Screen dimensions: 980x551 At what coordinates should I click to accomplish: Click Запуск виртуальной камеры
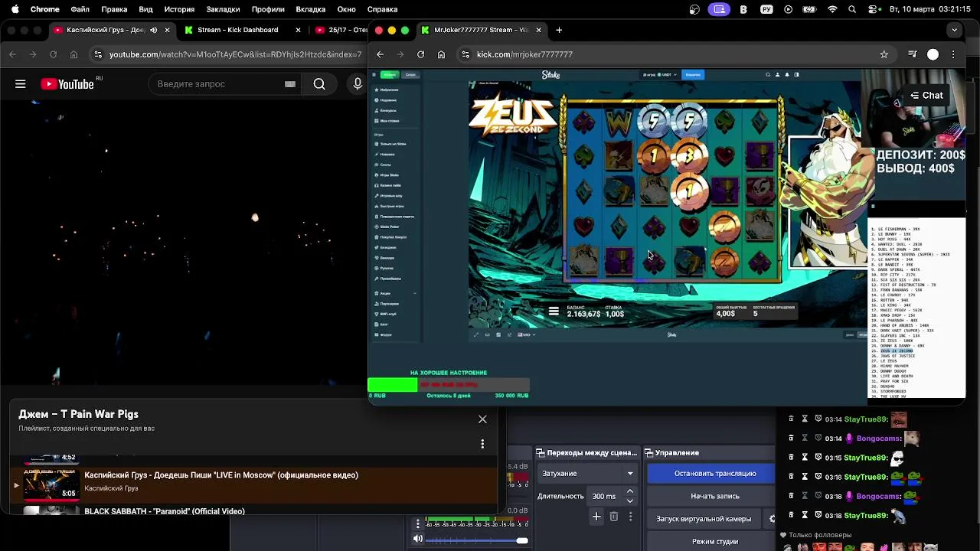pos(704,519)
